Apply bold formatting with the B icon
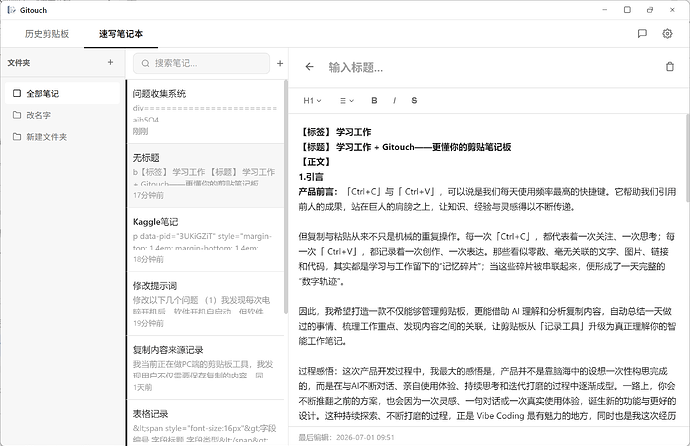This screenshot has width=690, height=446. (374, 100)
